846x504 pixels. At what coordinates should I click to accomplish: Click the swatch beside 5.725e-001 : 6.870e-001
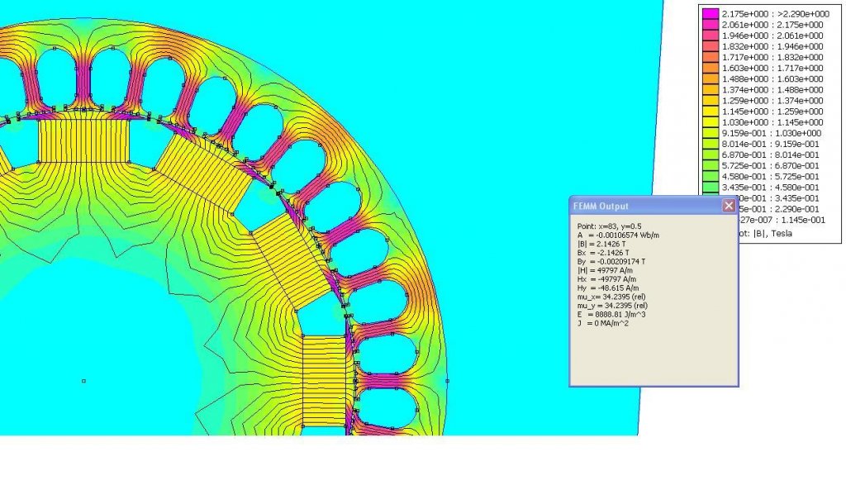click(x=711, y=166)
